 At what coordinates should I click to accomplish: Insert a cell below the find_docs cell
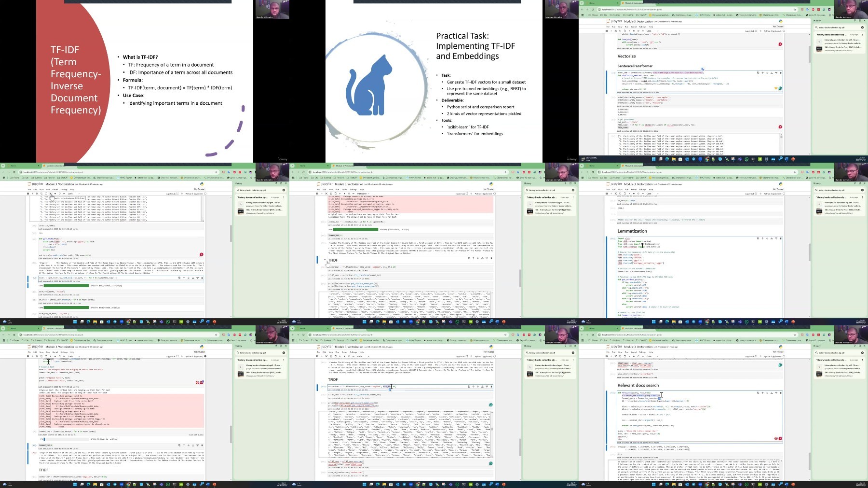click(776, 393)
